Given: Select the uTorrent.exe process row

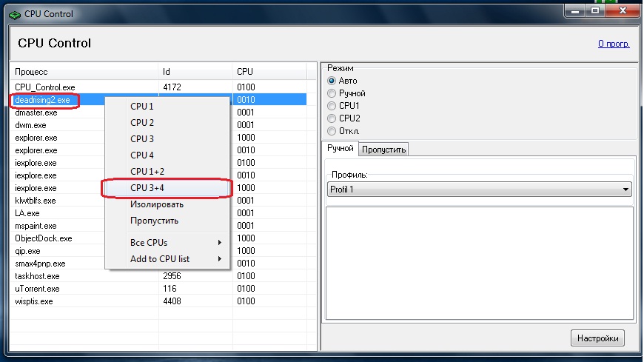Looking at the screenshot, I should (x=158, y=289).
